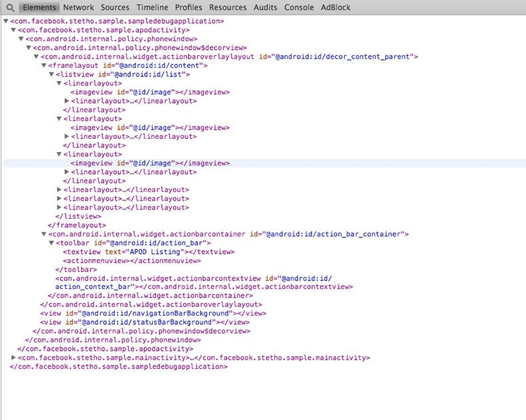Image resolution: width=526 pixels, height=420 pixels.
Task: Click the closing phonewindow$decorview tag
Action: (x=141, y=331)
